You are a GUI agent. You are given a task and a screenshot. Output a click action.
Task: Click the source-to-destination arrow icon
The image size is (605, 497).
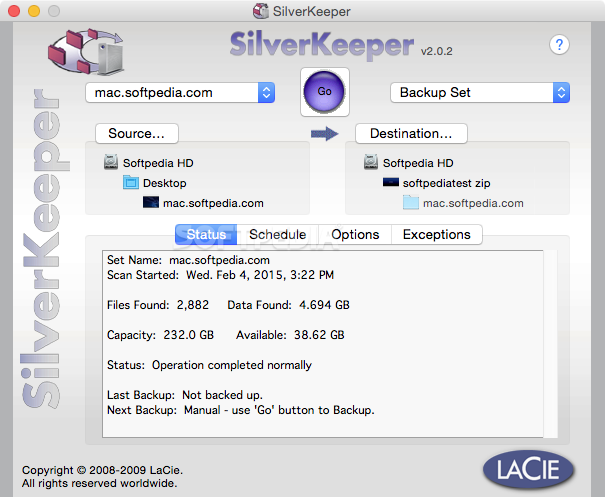[x=324, y=134]
